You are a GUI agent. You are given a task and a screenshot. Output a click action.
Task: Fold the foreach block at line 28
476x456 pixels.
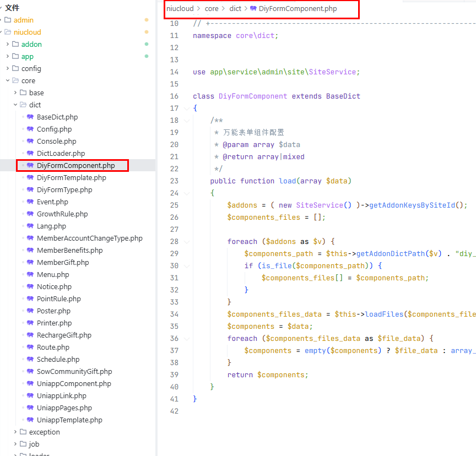(188, 241)
